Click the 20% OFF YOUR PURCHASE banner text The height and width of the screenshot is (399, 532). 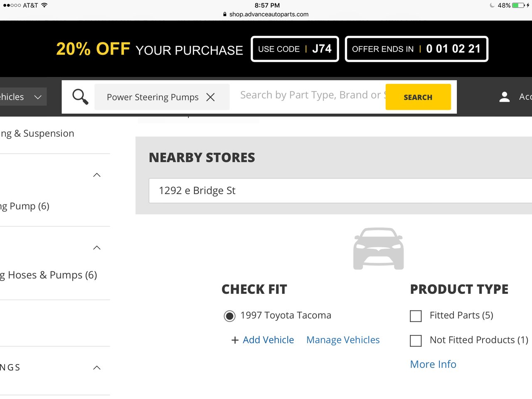coord(150,49)
